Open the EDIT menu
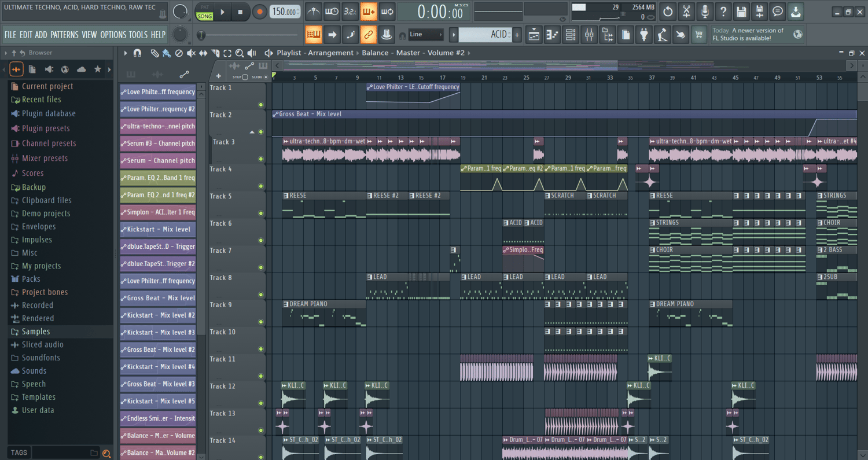Viewport: 868px width, 460px height. (x=25, y=35)
